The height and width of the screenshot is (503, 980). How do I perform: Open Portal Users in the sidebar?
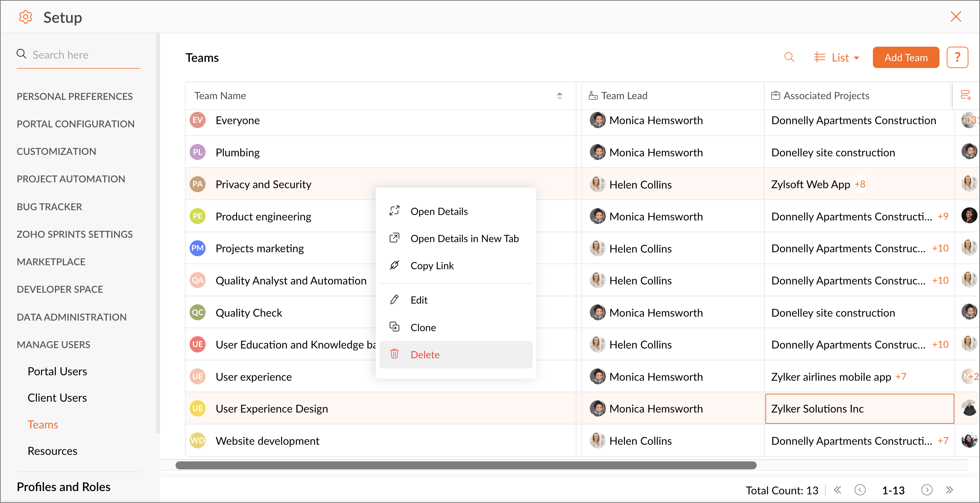click(57, 371)
